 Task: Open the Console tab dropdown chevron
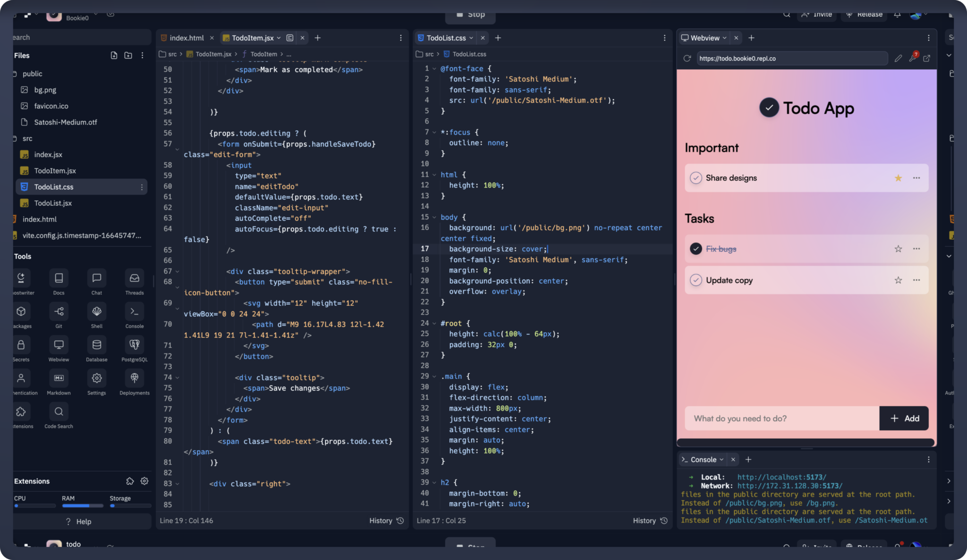tap(721, 460)
